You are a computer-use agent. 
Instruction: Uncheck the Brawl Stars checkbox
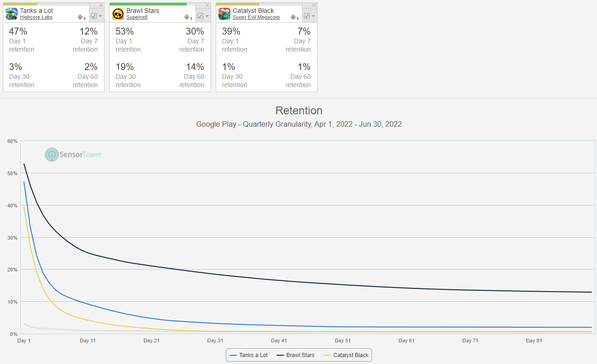[x=201, y=16]
